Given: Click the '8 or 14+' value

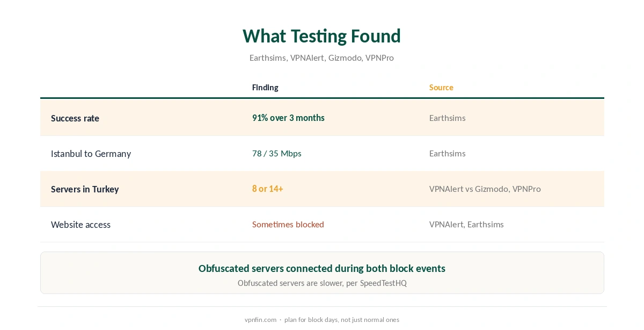Looking at the screenshot, I should click(267, 189).
